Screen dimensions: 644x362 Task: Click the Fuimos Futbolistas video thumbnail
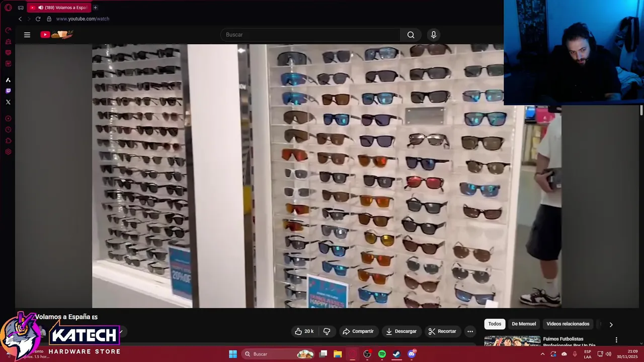click(512, 341)
